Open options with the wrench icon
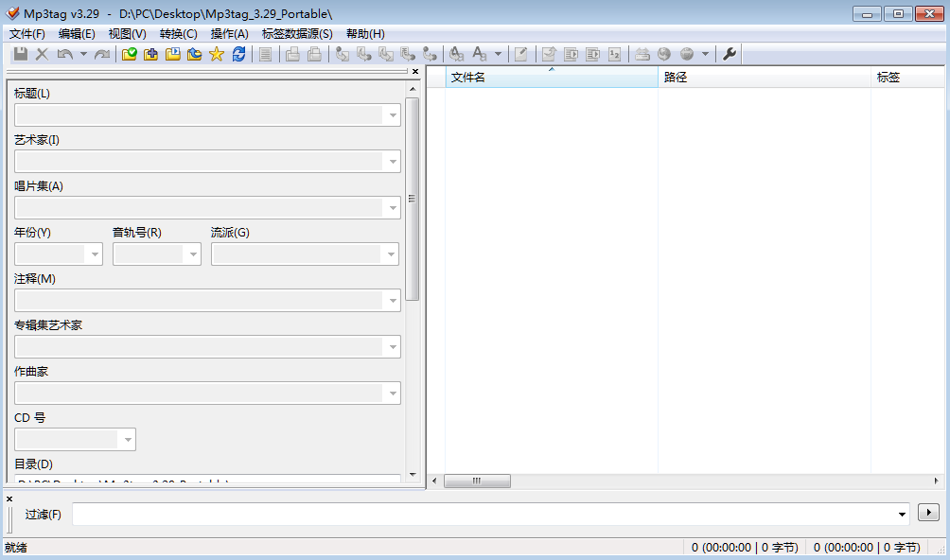The image size is (950, 560). pyautogui.click(x=729, y=55)
